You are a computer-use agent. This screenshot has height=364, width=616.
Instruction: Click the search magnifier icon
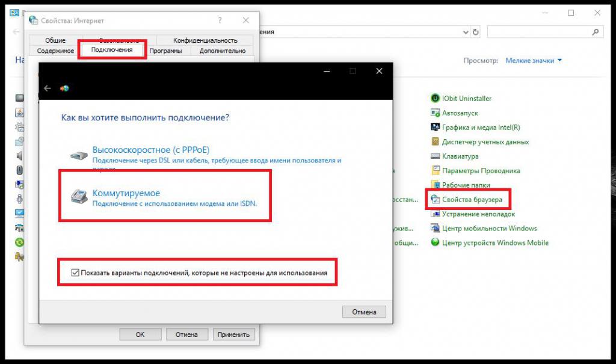tap(596, 32)
